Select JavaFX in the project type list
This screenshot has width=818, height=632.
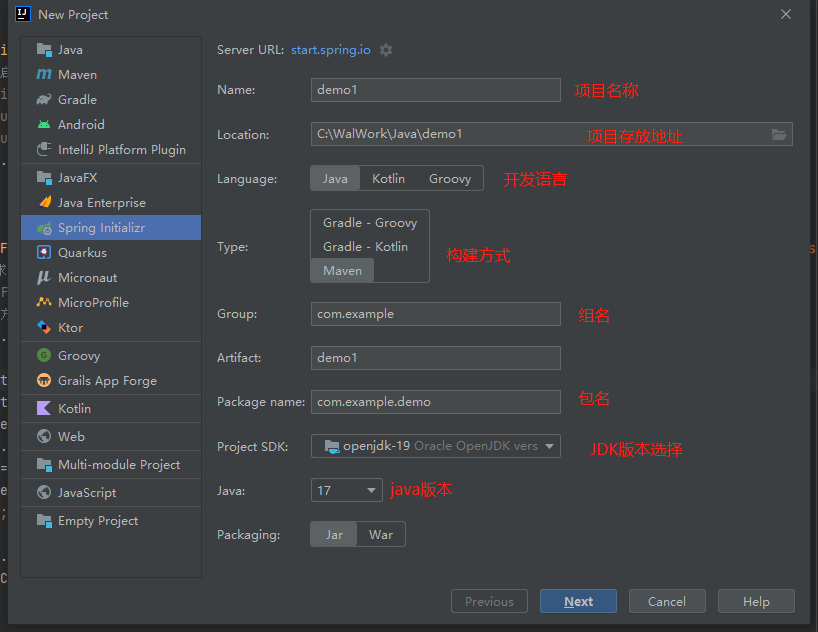click(x=111, y=178)
